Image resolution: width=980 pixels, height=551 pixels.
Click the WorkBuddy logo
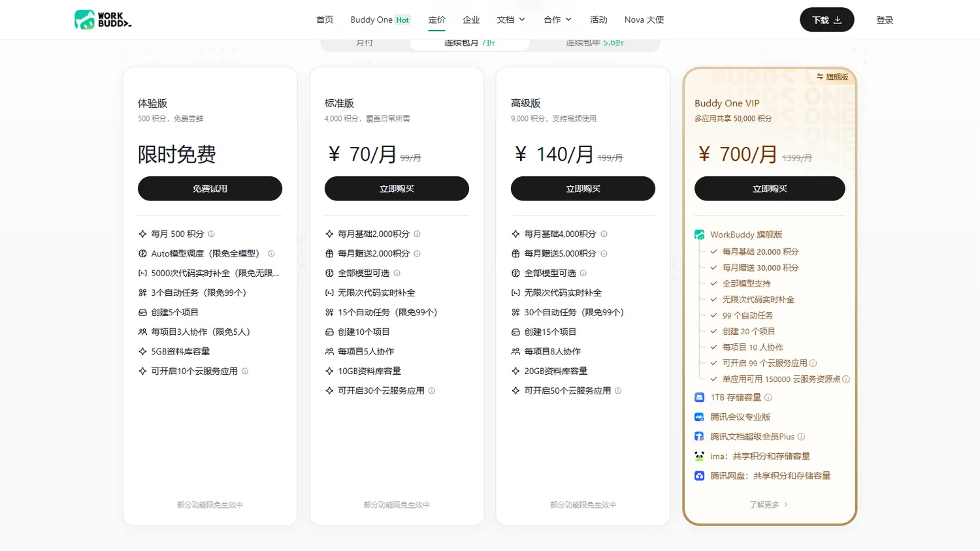[103, 20]
